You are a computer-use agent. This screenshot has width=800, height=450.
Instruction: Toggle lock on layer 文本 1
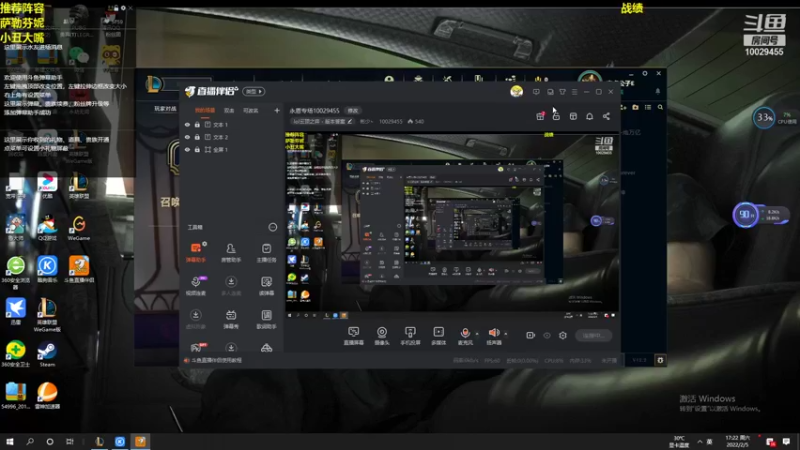pyautogui.click(x=197, y=124)
